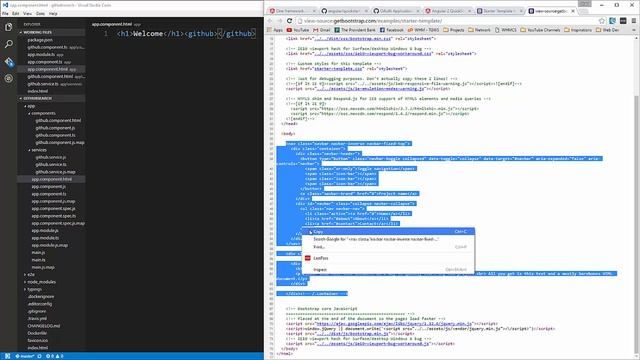The width and height of the screenshot is (640, 360).
Task: Click Chrome's forward navigation arrow
Action: coord(280,21)
